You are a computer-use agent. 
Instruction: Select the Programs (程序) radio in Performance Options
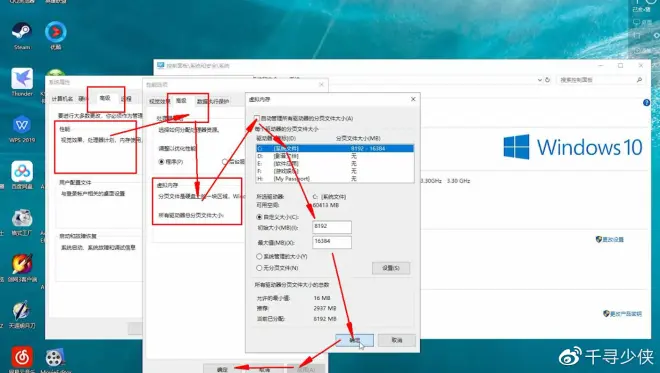[x=161, y=162]
